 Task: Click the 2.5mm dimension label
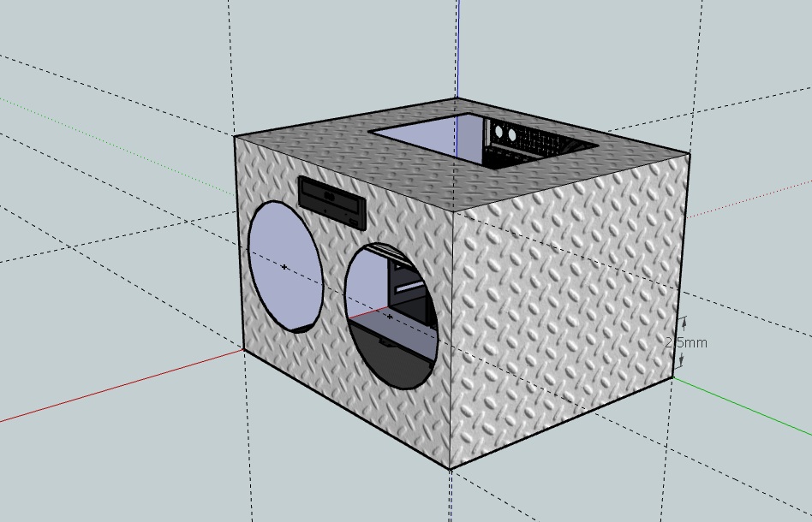(x=687, y=342)
